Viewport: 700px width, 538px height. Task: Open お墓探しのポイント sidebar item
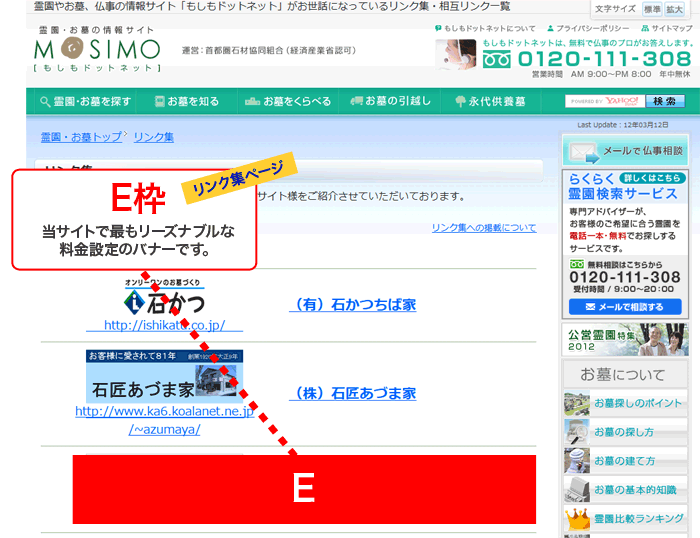tap(638, 403)
